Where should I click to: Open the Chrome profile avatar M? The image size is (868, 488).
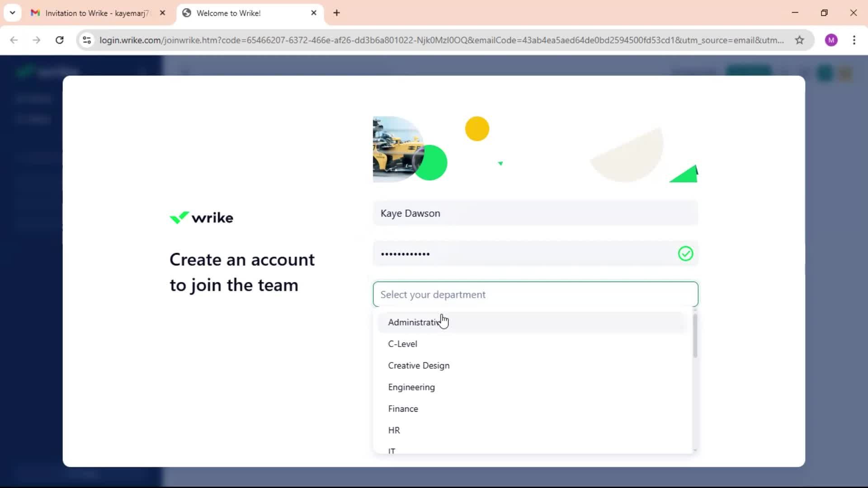tap(831, 40)
